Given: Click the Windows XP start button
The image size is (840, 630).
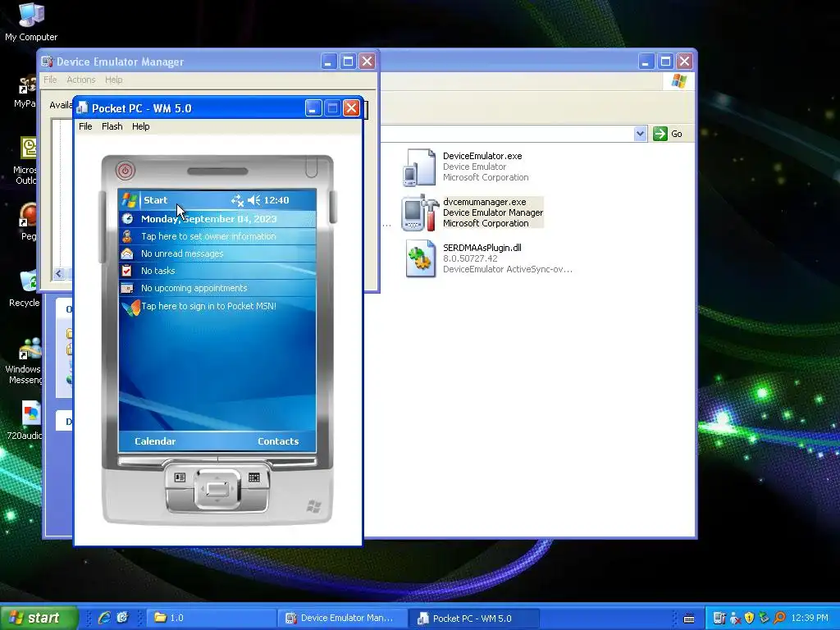Looking at the screenshot, I should (39, 618).
